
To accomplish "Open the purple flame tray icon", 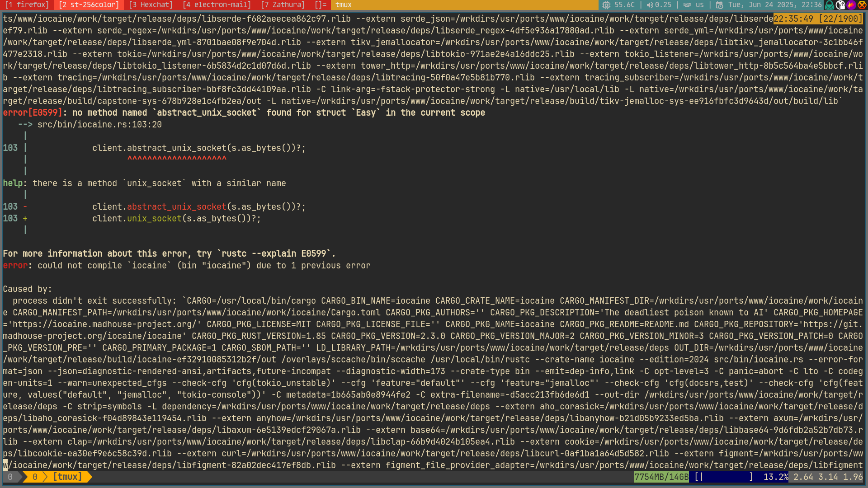I will 851,5.
